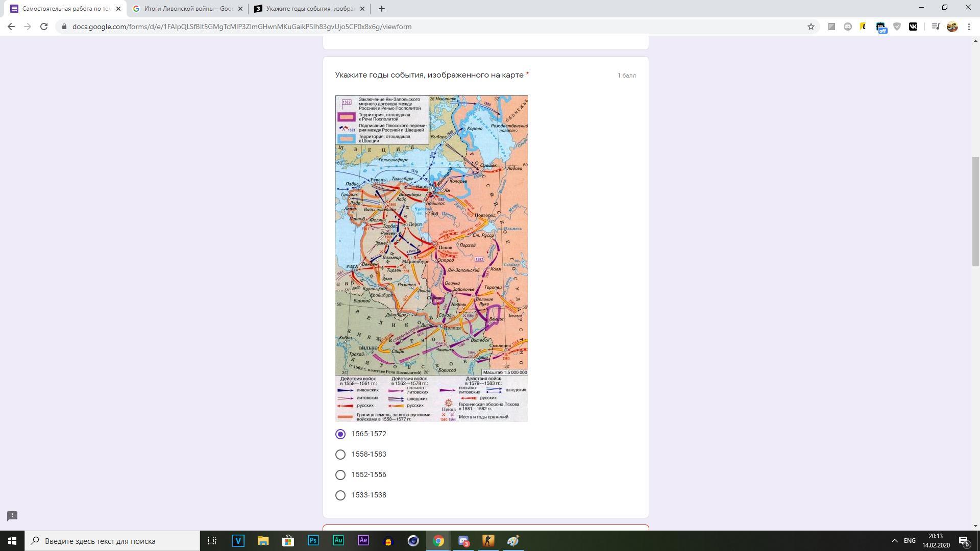Open Photoshop from the taskbar

click(x=313, y=541)
